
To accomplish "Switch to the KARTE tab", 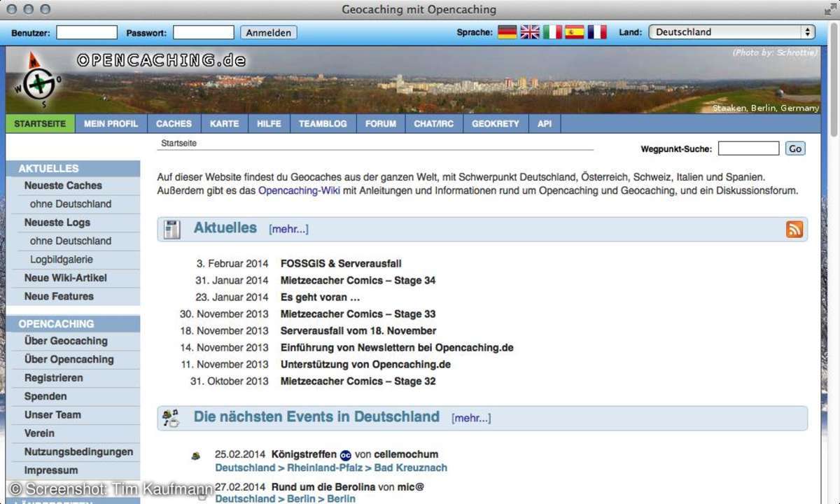I will click(224, 123).
